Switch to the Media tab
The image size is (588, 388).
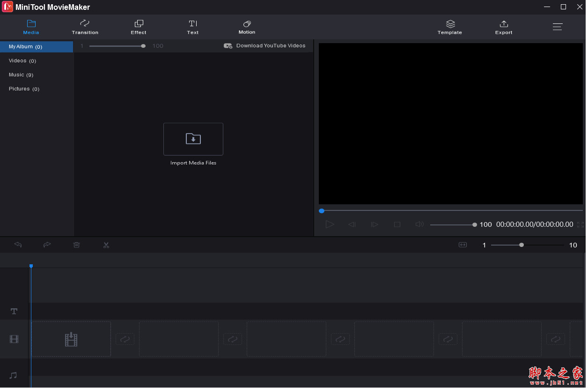click(x=31, y=27)
